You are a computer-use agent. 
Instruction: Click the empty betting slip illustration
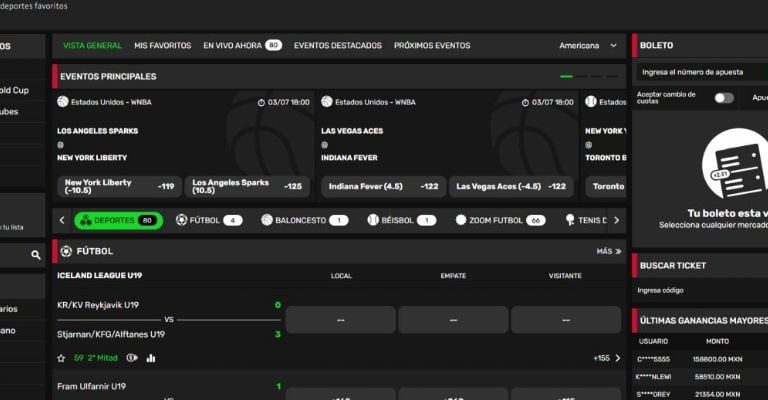point(735,165)
